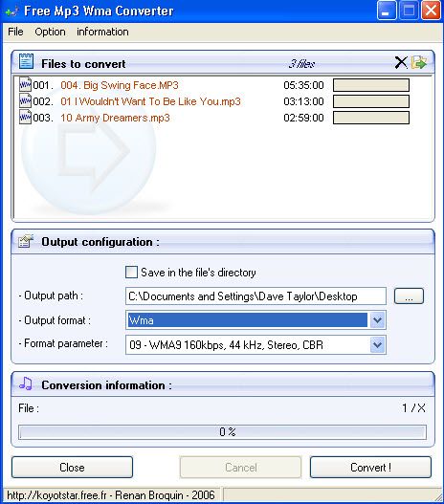Screen dimensions: 444x504
Task: Open the Option menu
Action: point(50,32)
